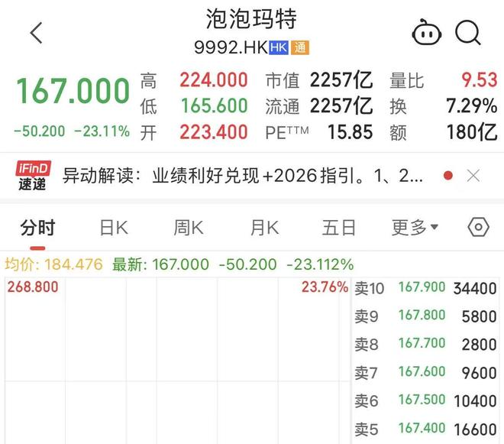
Task: Go back using the left arrow
Action: [37, 33]
